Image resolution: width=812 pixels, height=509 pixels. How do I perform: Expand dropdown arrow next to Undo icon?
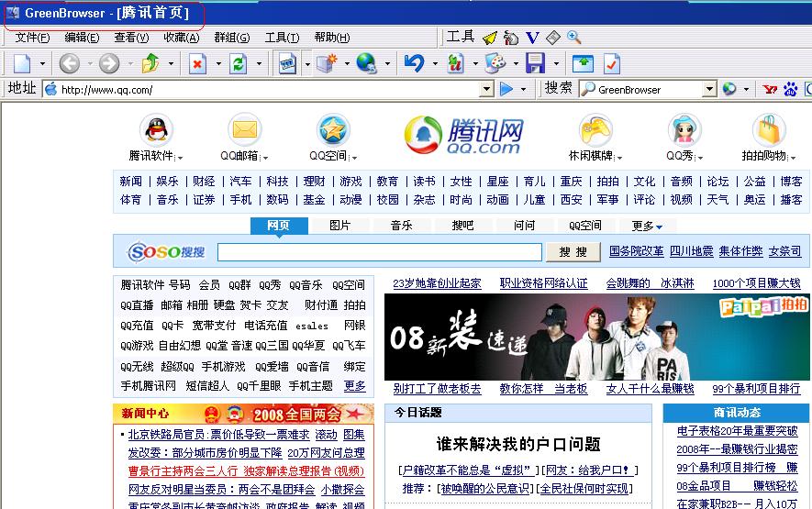pos(435,64)
